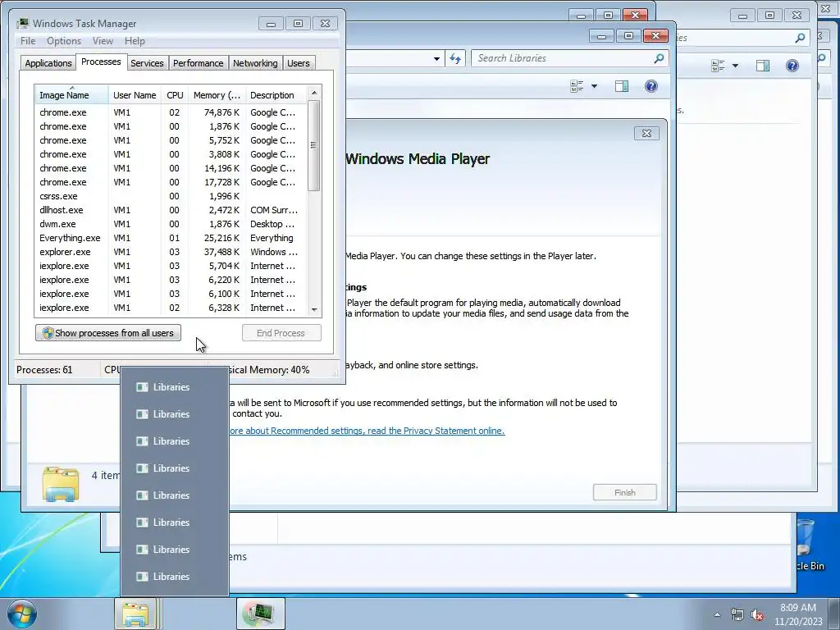This screenshot has width=840, height=630.
Task: Click the Task Manager title bar icon
Action: coord(22,23)
